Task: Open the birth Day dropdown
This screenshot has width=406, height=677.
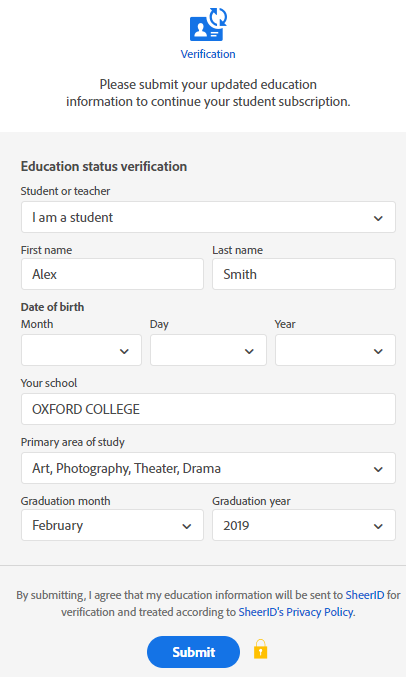Action: point(208,350)
